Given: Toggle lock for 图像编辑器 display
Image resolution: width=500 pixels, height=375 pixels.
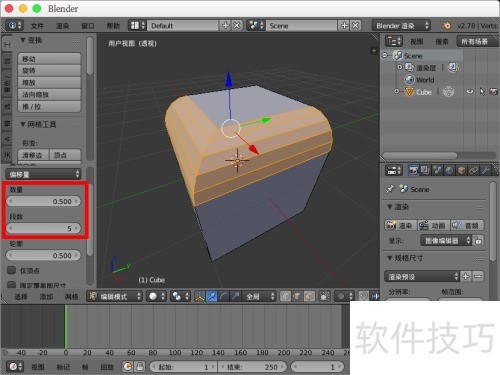Looking at the screenshot, I should point(478,240).
